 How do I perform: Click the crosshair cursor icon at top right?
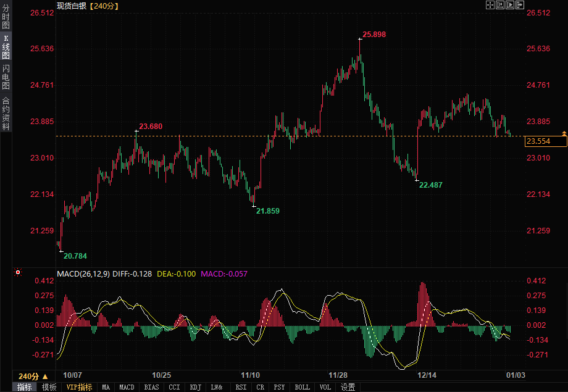(490, 5)
